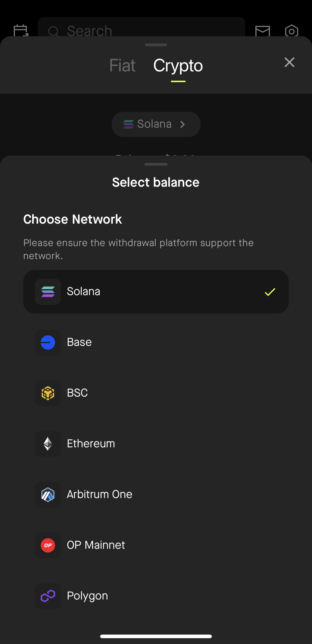Tap the purple Polygon icon

click(48, 596)
